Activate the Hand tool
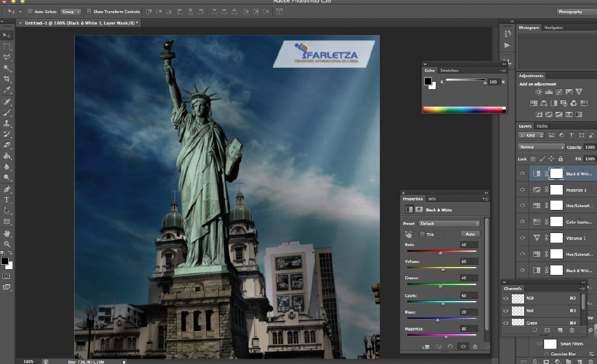This screenshot has height=364, width=597. (7, 233)
